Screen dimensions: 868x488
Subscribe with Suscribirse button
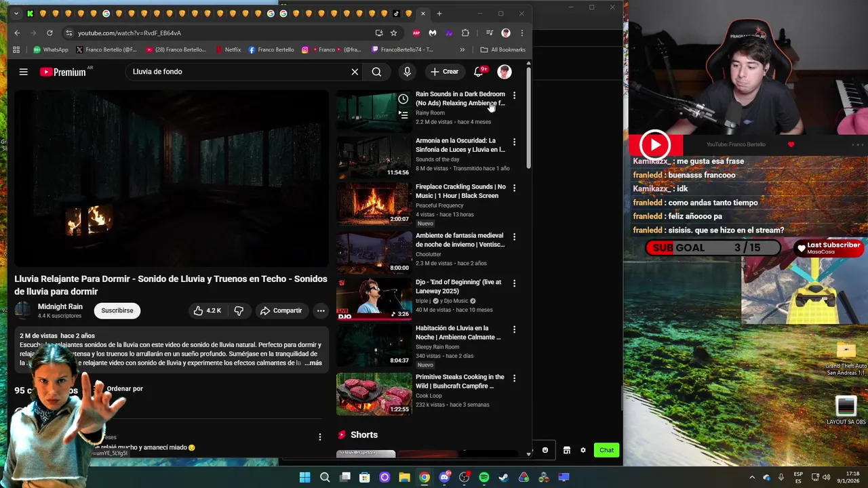click(117, 310)
